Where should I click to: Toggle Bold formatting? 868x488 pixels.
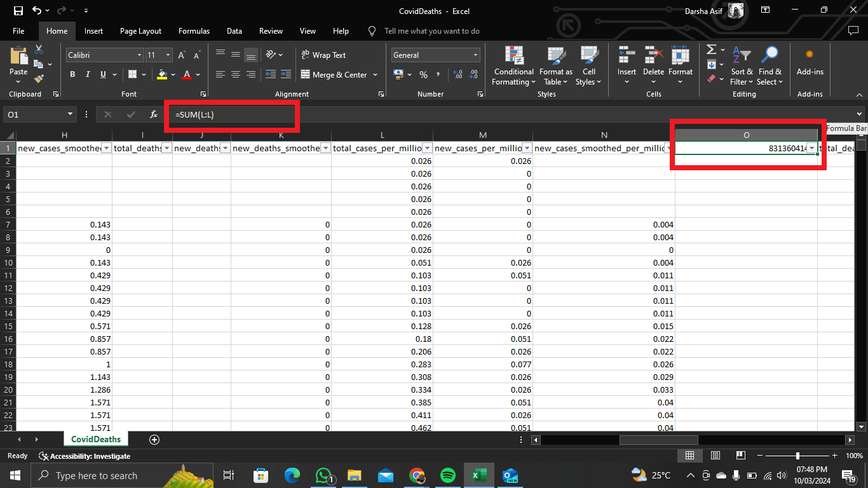coord(72,75)
